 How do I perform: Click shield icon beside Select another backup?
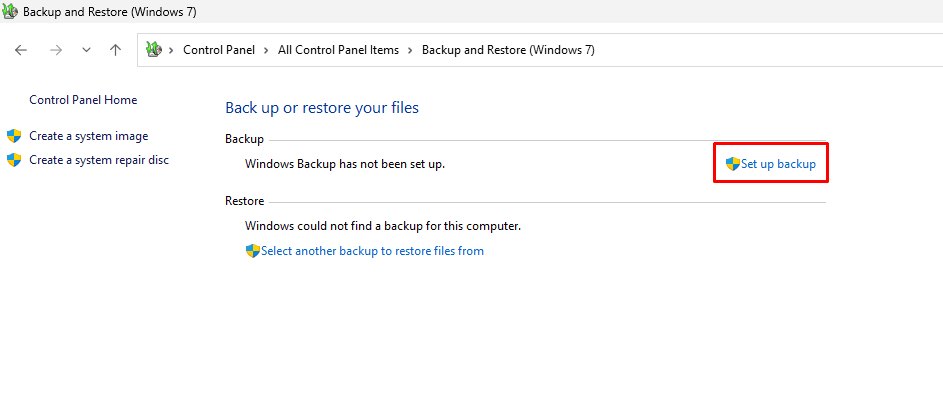(253, 251)
